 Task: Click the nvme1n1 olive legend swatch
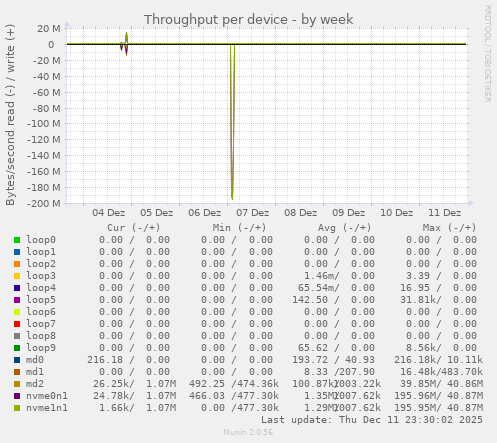pyautogui.click(x=17, y=408)
